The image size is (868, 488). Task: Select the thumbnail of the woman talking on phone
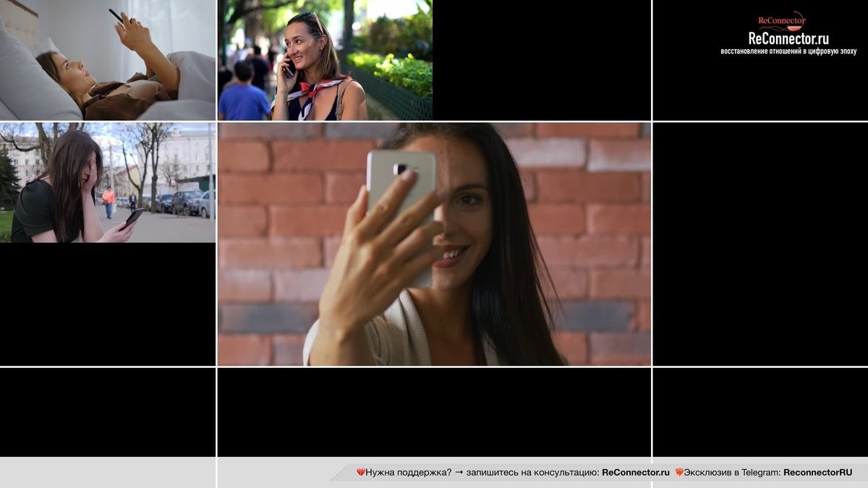(x=325, y=60)
